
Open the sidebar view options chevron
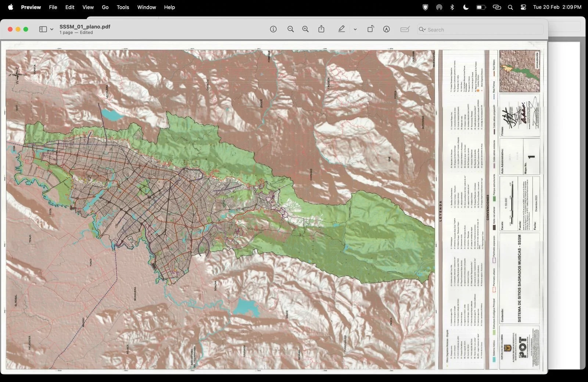52,29
